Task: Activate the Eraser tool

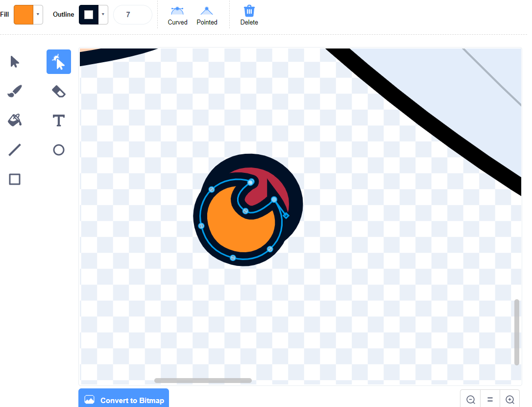Action: point(59,91)
